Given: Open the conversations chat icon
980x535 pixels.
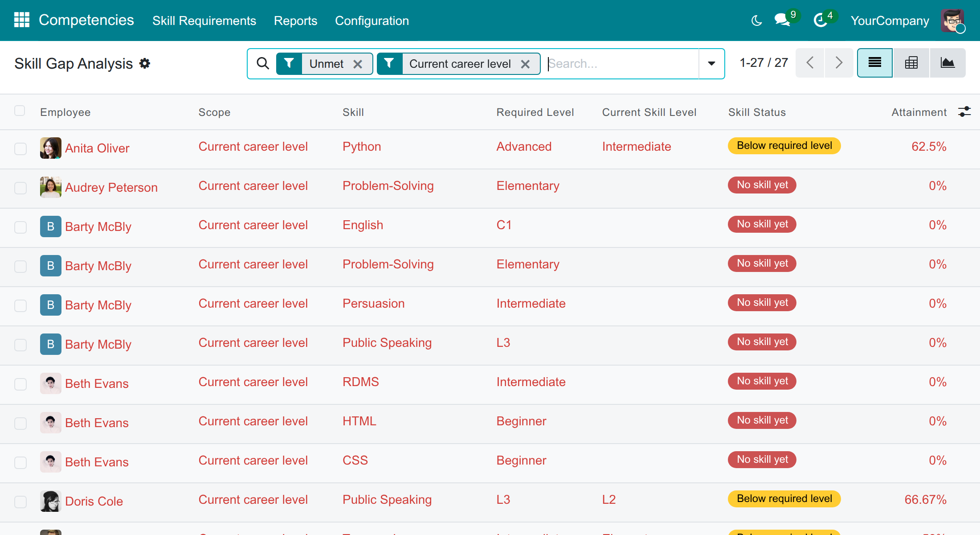Looking at the screenshot, I should click(x=782, y=20).
